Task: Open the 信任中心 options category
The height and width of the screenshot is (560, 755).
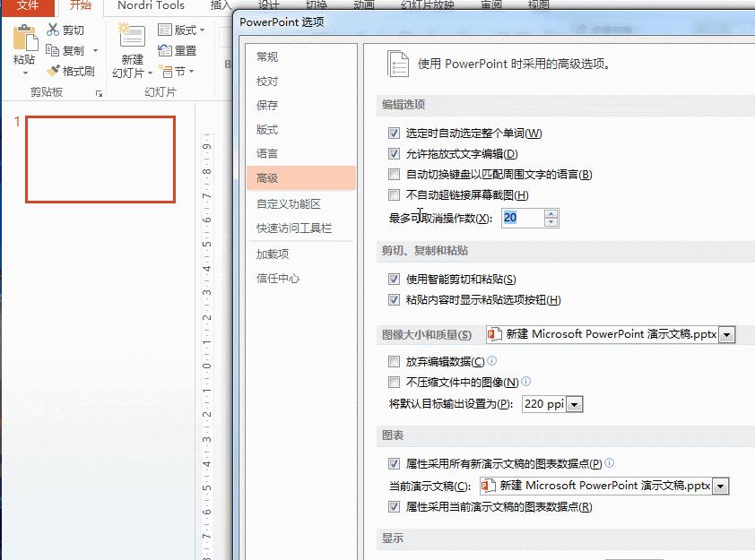Action: [278, 279]
